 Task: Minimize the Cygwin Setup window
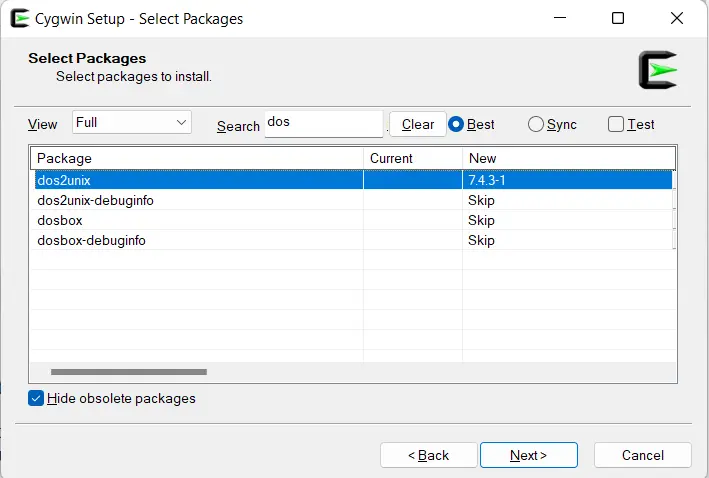(x=560, y=18)
